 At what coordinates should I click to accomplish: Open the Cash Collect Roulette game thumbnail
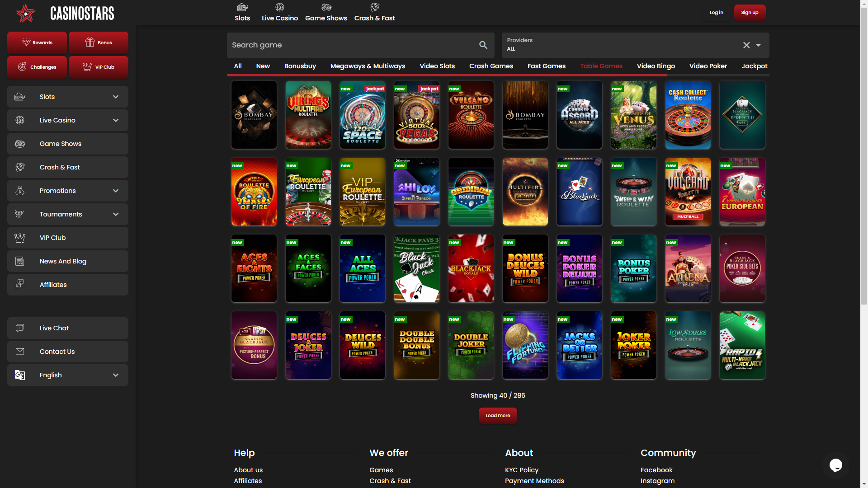click(x=688, y=115)
